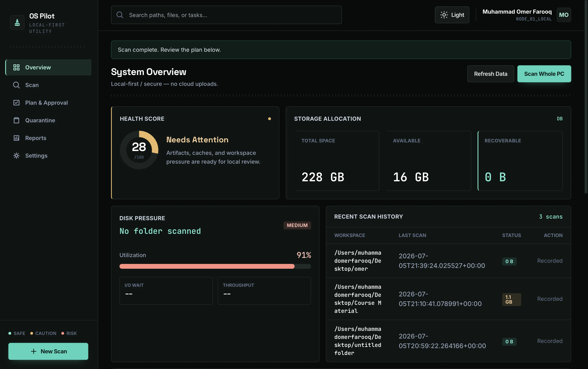Click the 91% utilization value
The image size is (588, 369).
click(x=304, y=255)
